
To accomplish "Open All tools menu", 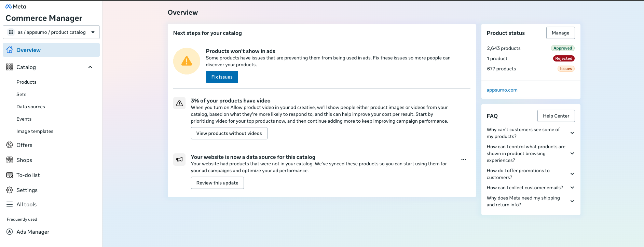I will pos(26,204).
